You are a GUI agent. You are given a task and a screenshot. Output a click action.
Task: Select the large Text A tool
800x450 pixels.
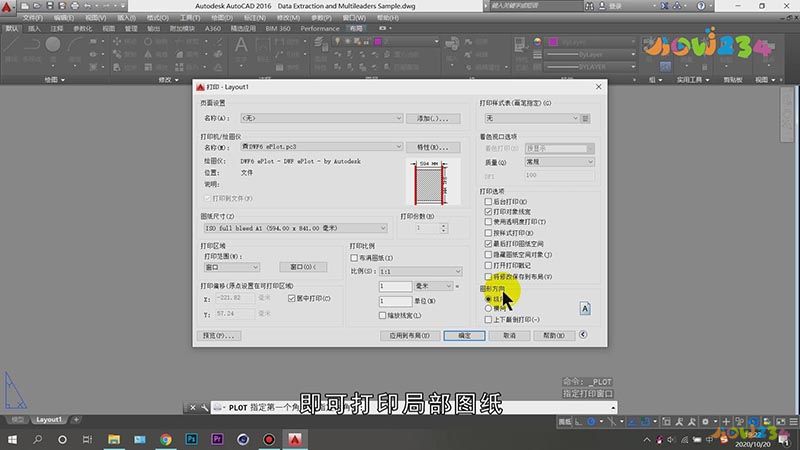pos(241,45)
